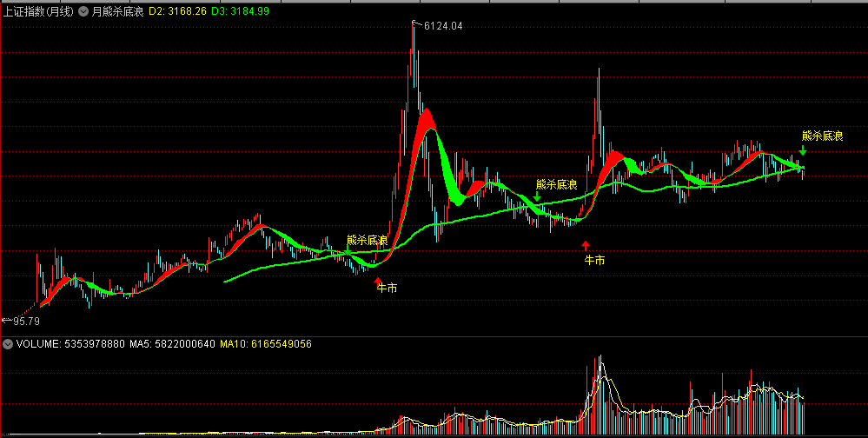Click the MA5: 5822000640 readout
Viewport: 868px width, 438px height.
(x=172, y=344)
